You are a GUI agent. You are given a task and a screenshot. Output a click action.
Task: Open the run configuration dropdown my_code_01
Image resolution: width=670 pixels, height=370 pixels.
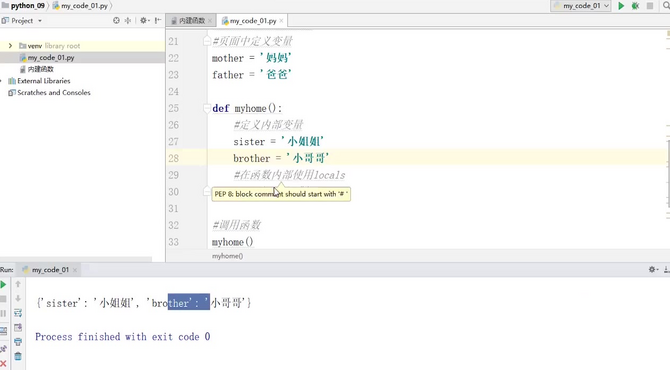(580, 6)
